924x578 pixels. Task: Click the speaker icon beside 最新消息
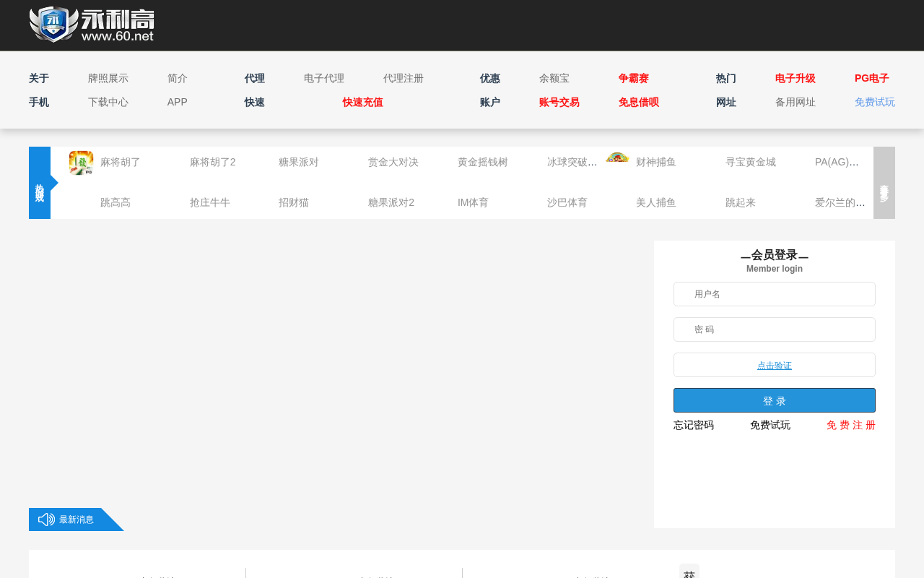(46, 519)
